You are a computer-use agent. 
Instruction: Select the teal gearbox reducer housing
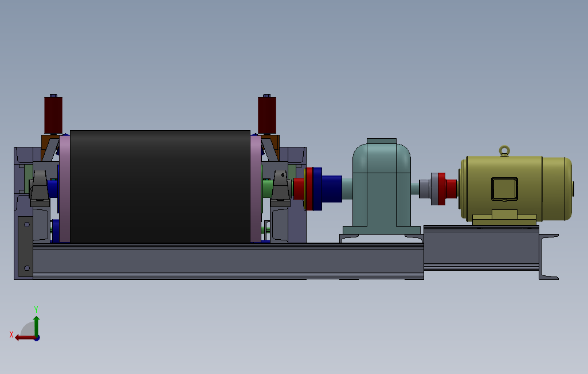click(x=381, y=186)
